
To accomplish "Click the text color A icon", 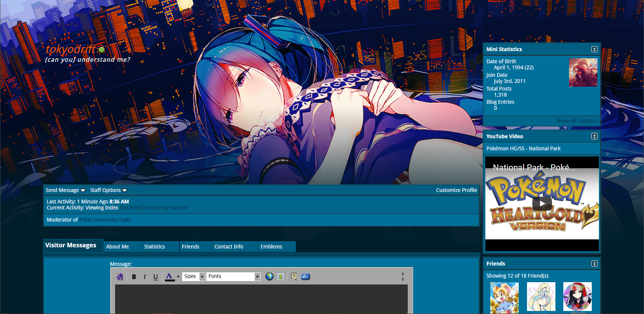I will [x=170, y=277].
